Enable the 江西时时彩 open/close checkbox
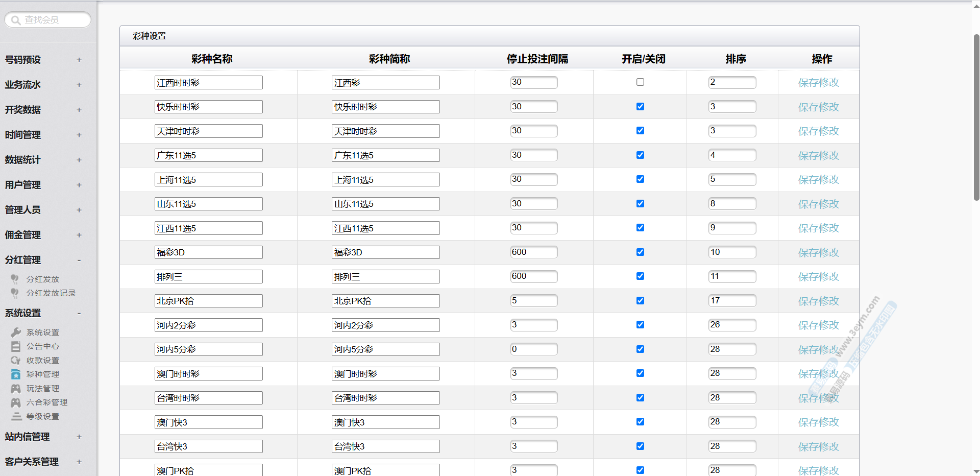Viewport: 980px width, 476px height. click(640, 82)
